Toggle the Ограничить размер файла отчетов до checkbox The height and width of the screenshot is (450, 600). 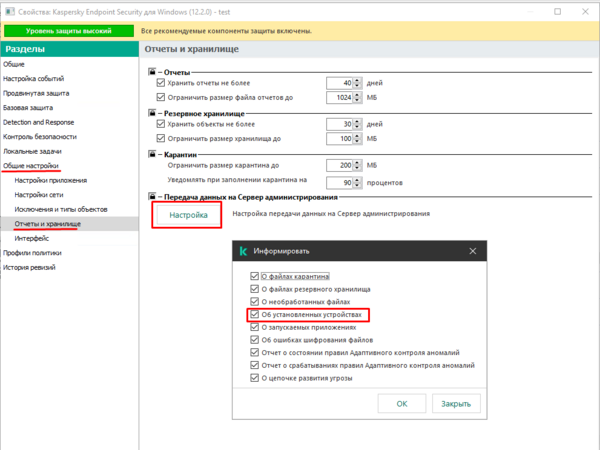point(161,97)
